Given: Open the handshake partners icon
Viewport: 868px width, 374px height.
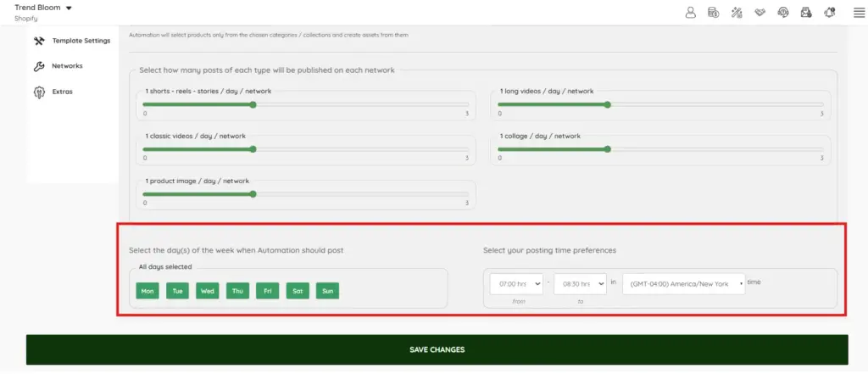Looking at the screenshot, I should (x=760, y=13).
